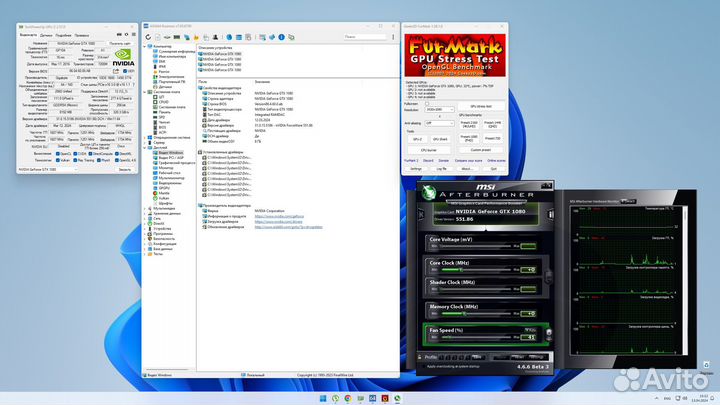Switch to the Датчики tab in GPU-Z
This screenshot has width=720, height=405.
click(46, 35)
